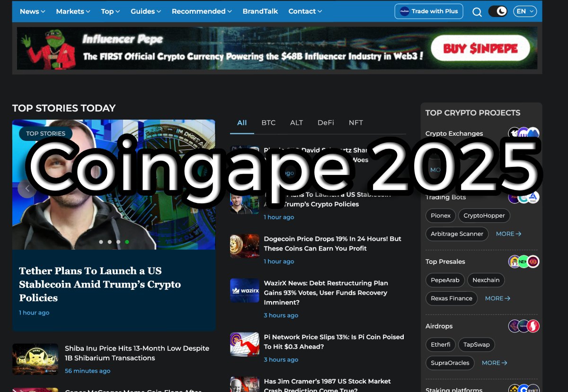Image resolution: width=568 pixels, height=392 pixels.
Task: Click the Crypto Exchanges logo icons
Action: (x=524, y=134)
